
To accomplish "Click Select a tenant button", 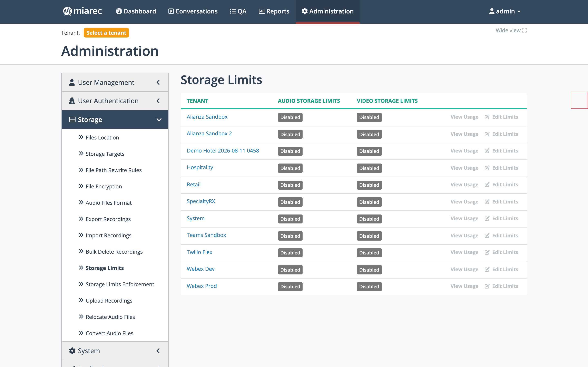I will coord(106,33).
